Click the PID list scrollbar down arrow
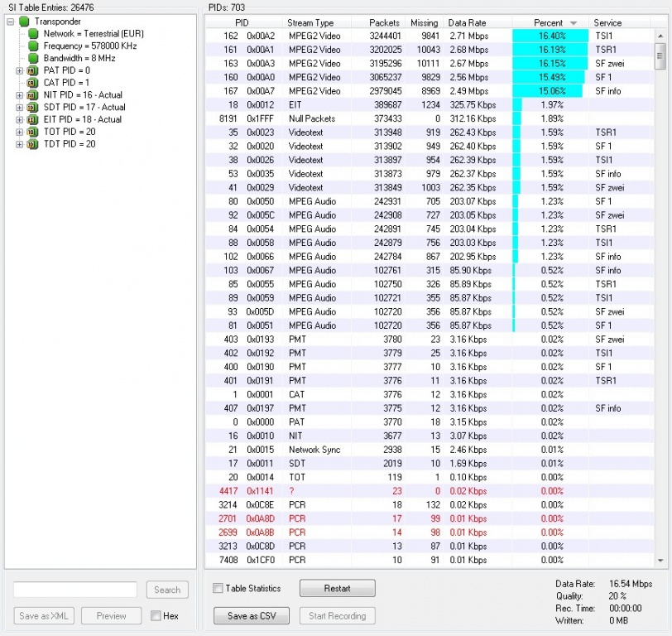This screenshot has height=636, width=672. tap(660, 560)
